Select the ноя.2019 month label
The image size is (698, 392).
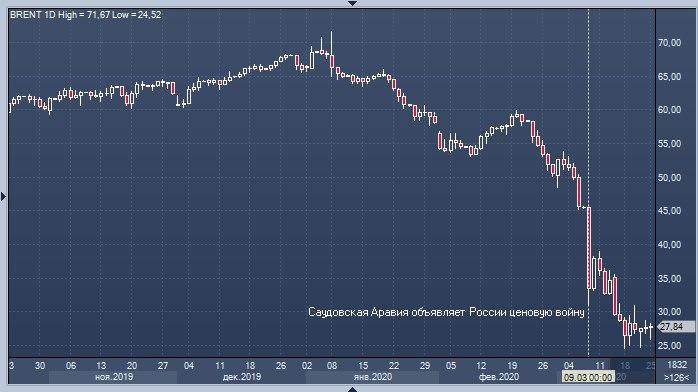point(114,377)
